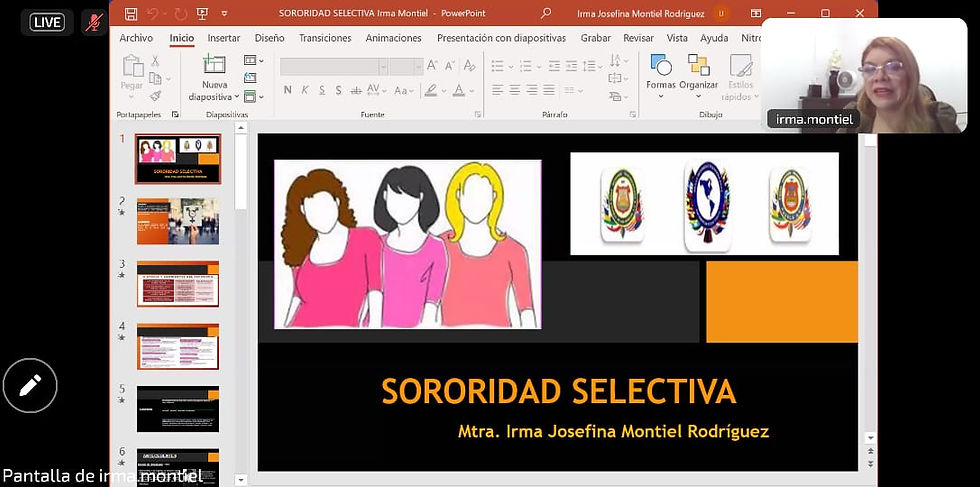
Task: Open the Animaciones tab
Action: tap(393, 38)
